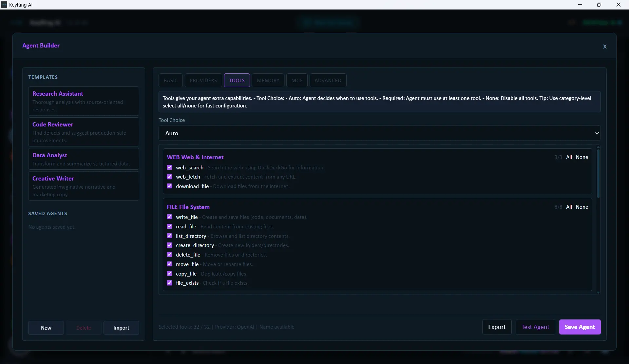Uncheck the web_search tool
This screenshot has height=364, width=629.
coord(169,167)
